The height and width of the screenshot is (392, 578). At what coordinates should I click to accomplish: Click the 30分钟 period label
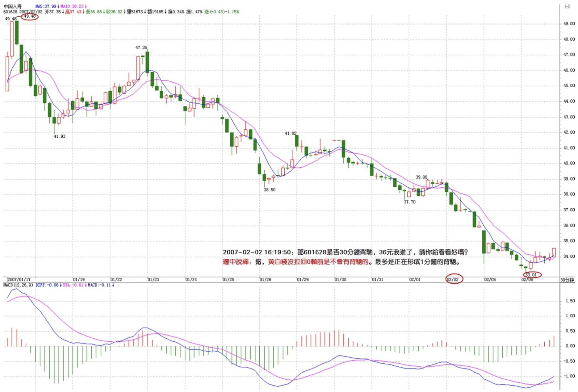coord(567,280)
